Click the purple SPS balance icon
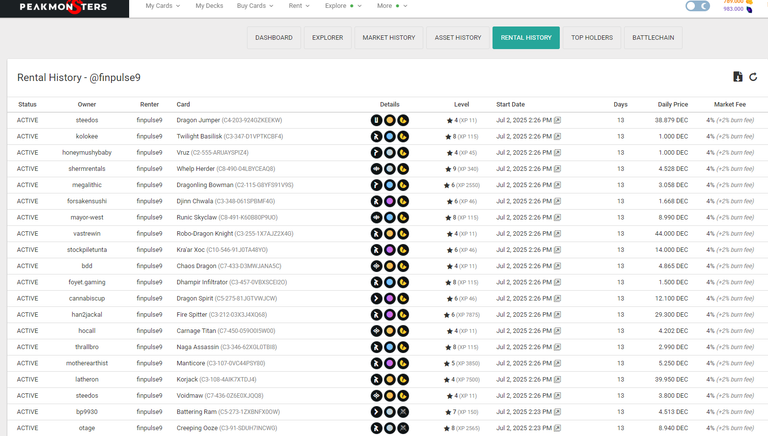This screenshot has width=768, height=436. click(749, 9)
